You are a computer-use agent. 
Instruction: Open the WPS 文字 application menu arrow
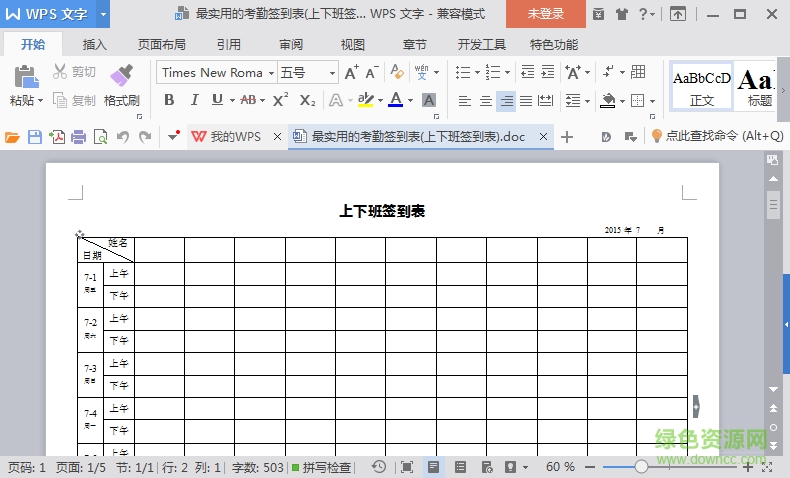(103, 14)
